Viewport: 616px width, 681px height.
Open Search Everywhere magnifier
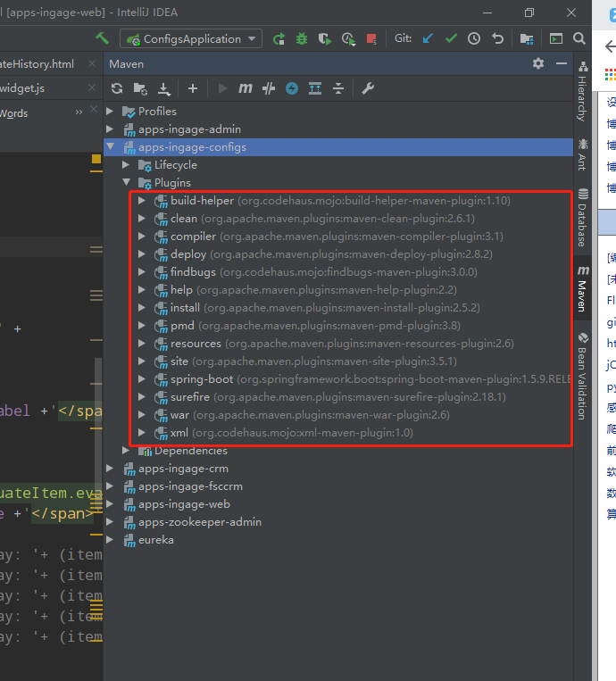click(x=579, y=38)
